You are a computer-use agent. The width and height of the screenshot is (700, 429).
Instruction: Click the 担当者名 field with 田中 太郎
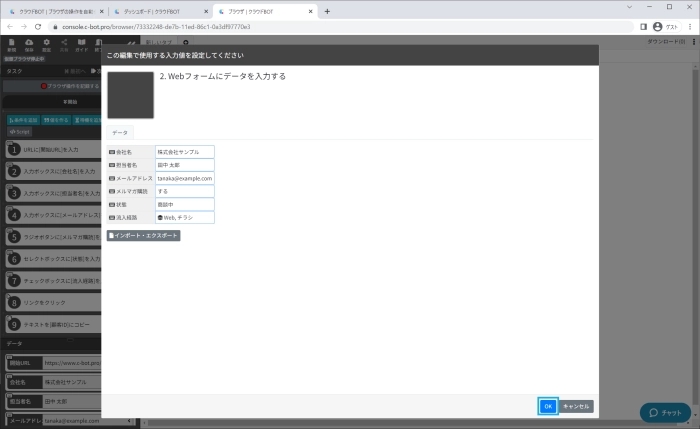185,165
